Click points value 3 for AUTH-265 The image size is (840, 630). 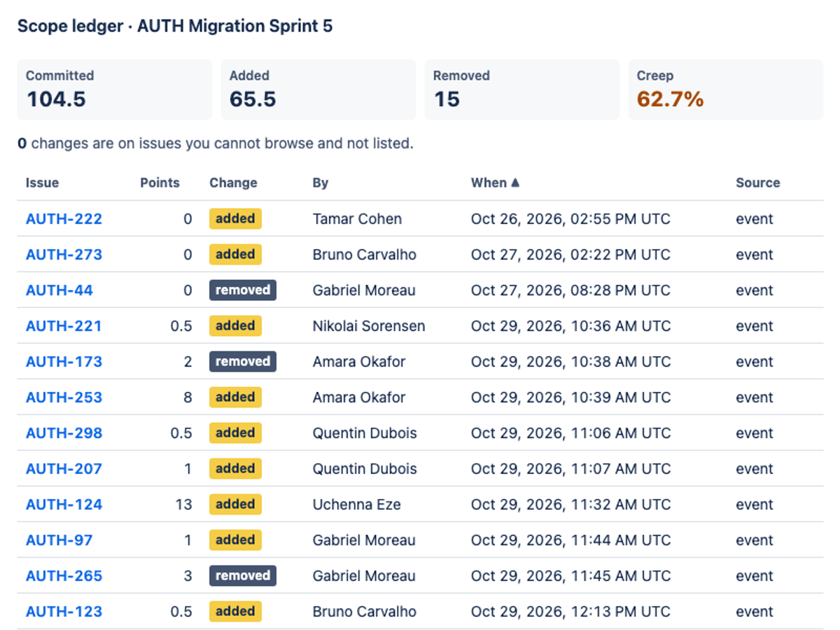coord(188,576)
